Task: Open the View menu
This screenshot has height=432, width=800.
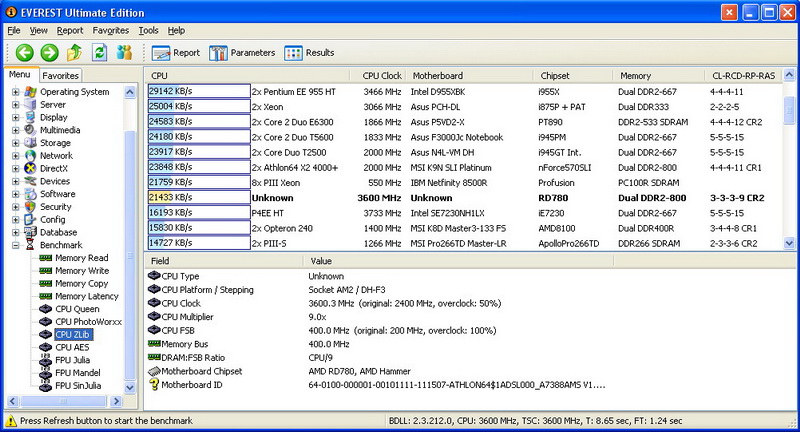Action: (x=38, y=31)
